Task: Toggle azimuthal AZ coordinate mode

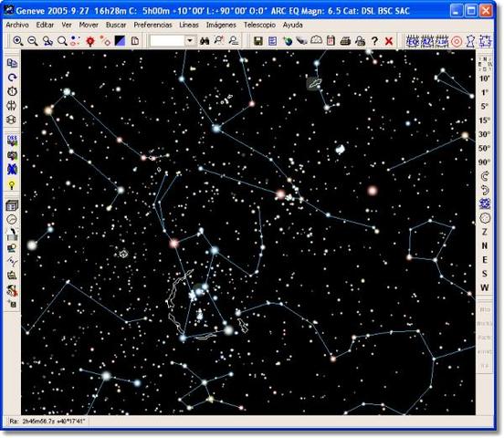Action: coord(427,41)
